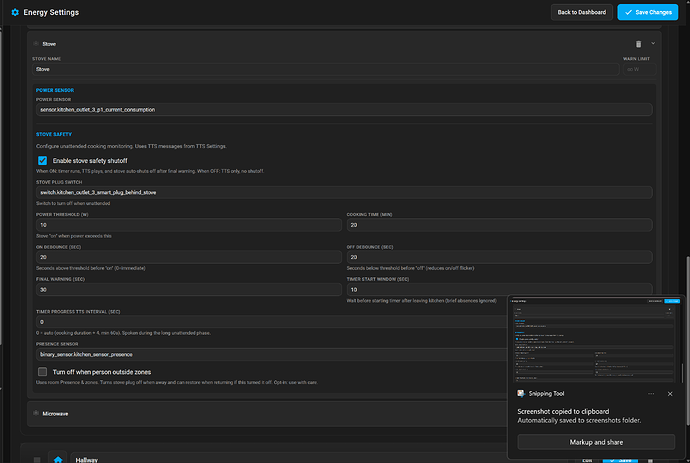Open the power sensor entity selector
The width and height of the screenshot is (690, 463).
click(344, 110)
